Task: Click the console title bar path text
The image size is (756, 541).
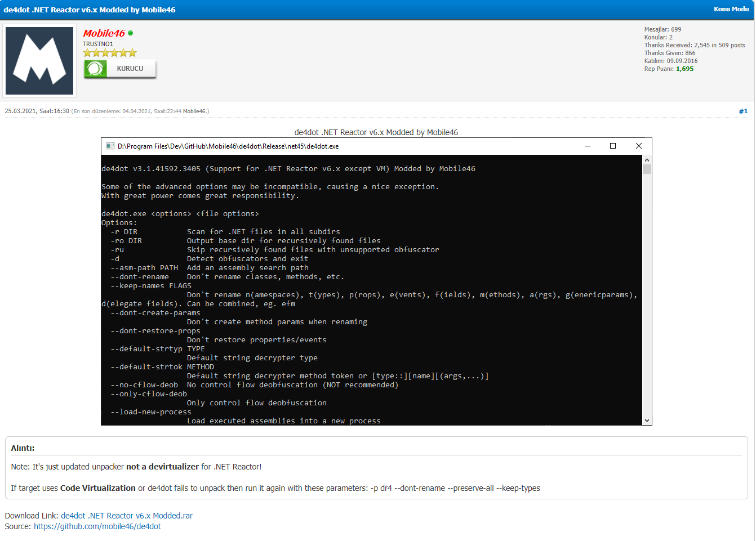Action: coord(228,146)
